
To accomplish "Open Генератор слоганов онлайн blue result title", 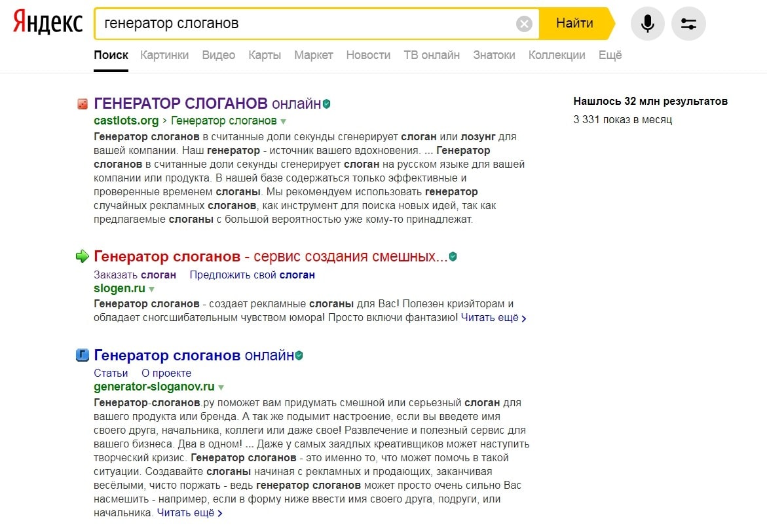I will click(x=194, y=355).
